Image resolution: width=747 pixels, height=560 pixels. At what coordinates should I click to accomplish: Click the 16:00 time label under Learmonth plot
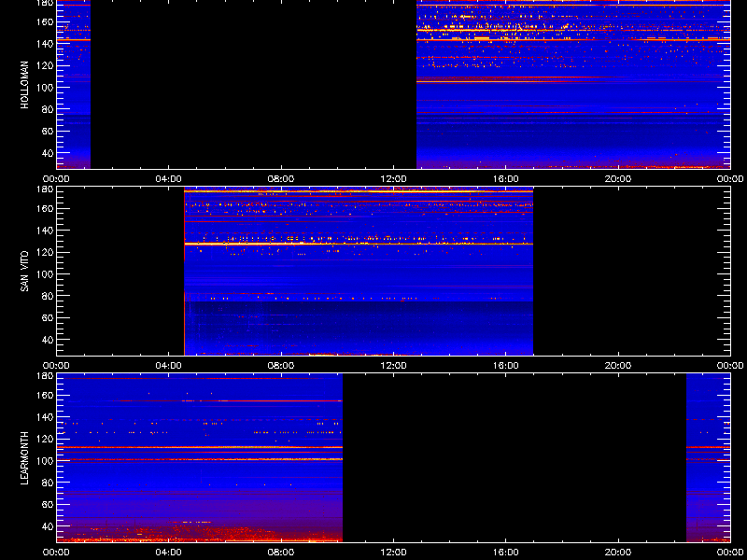(505, 553)
